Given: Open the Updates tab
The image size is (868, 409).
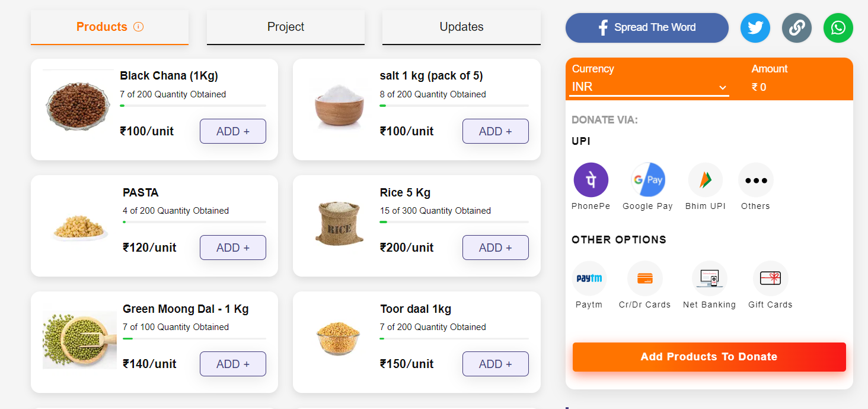Looking at the screenshot, I should tap(461, 27).
